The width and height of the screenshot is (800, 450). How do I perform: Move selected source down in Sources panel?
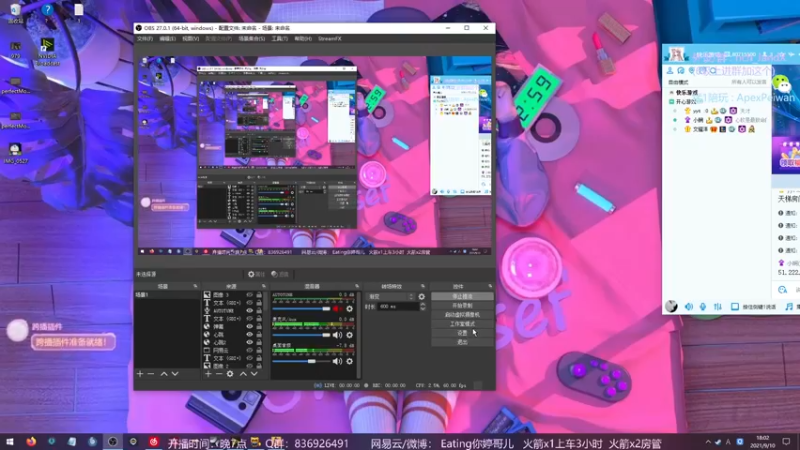coord(254,374)
